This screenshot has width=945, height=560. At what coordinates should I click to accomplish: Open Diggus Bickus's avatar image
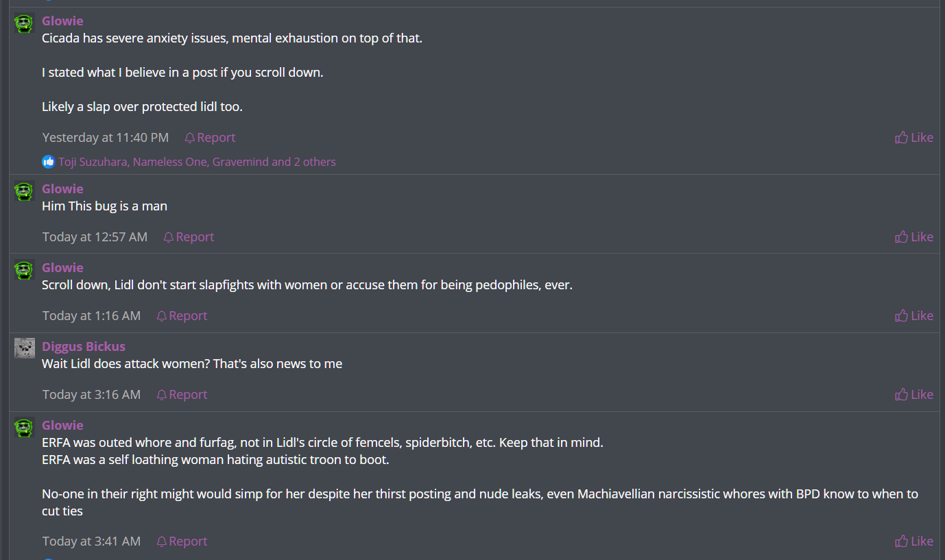[x=25, y=348]
